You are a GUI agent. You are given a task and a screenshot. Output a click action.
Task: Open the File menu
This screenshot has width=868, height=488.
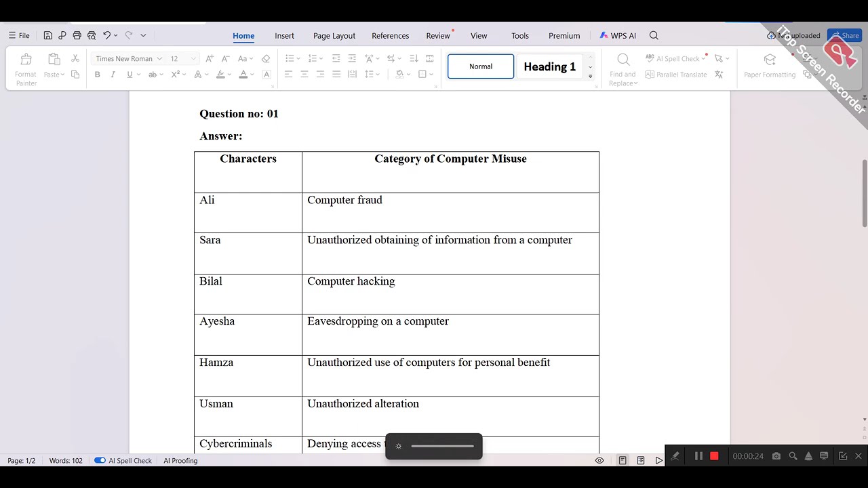click(x=19, y=35)
